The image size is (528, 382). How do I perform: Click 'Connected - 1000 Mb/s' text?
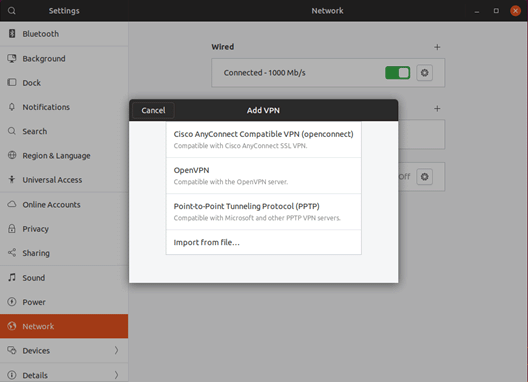click(264, 73)
